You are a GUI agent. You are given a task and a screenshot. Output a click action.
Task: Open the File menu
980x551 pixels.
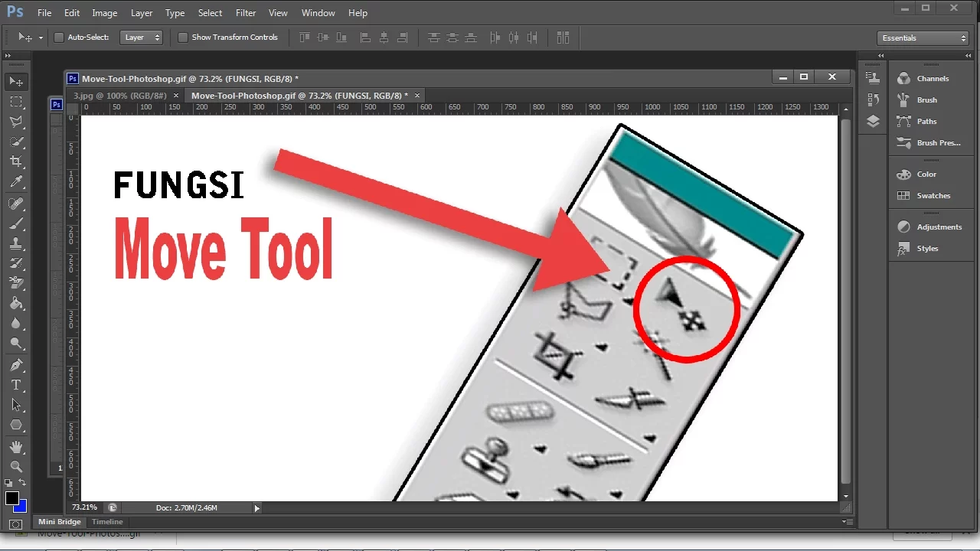44,13
